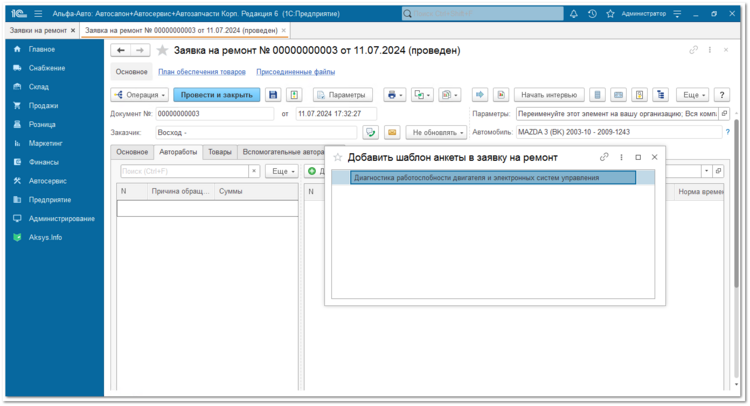This screenshot has height=406, width=750.
Task: Open notifications bell in title bar
Action: tap(574, 14)
